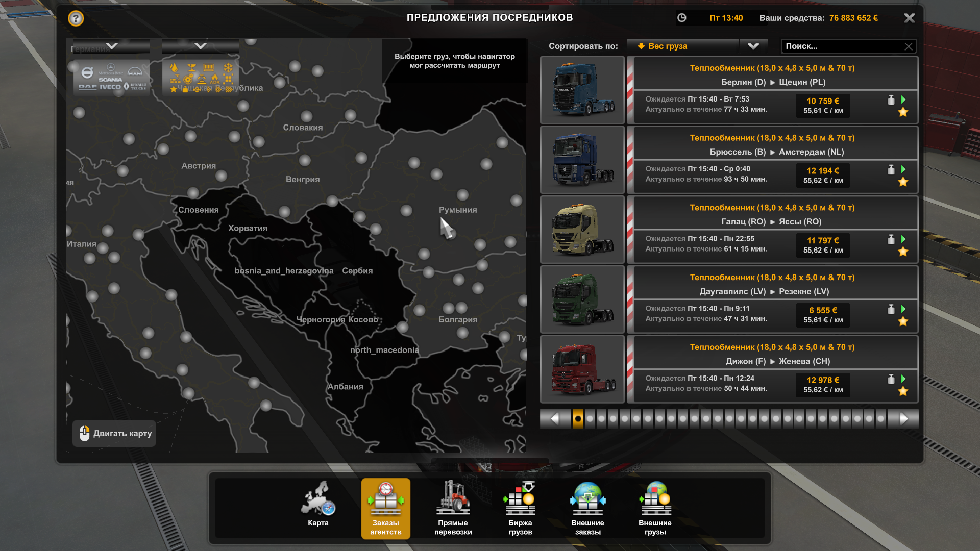Toggle the frozen cargo snowflake filter
Screen dimensions: 980x551
point(228,68)
